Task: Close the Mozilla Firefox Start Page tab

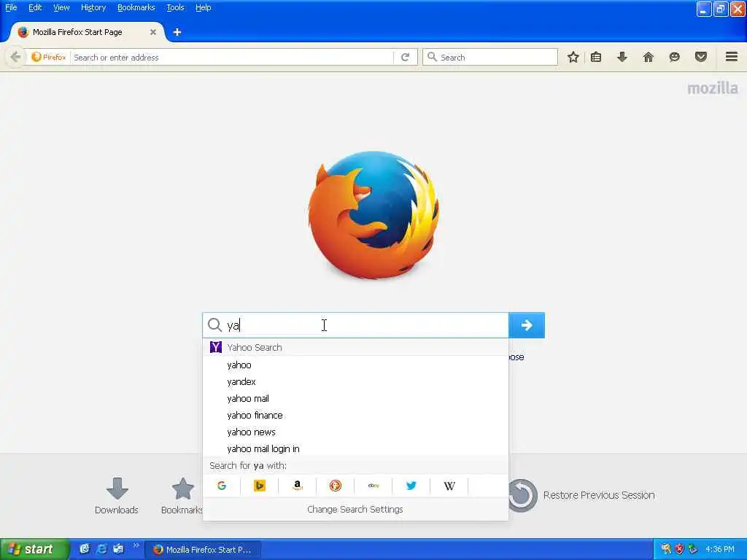Action: [x=153, y=32]
